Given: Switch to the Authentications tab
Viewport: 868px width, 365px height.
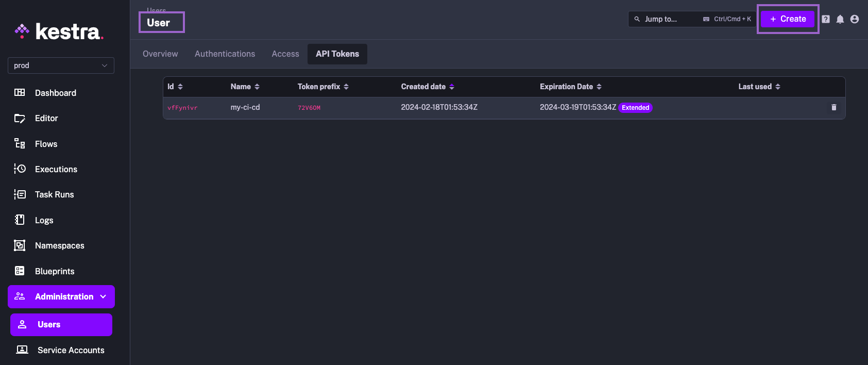Looking at the screenshot, I should [x=225, y=54].
